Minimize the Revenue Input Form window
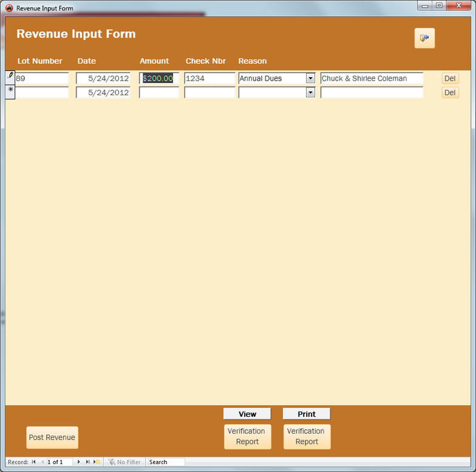The height and width of the screenshot is (472, 476). click(425, 5)
